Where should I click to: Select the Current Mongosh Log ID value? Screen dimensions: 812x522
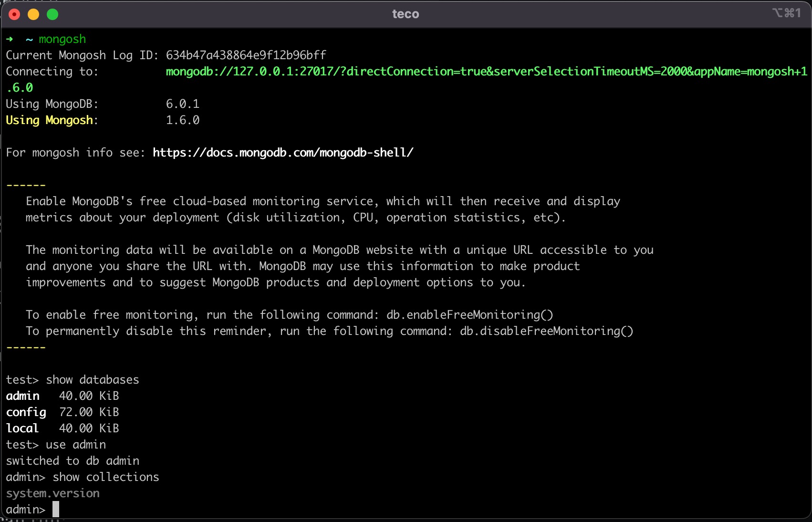246,55
